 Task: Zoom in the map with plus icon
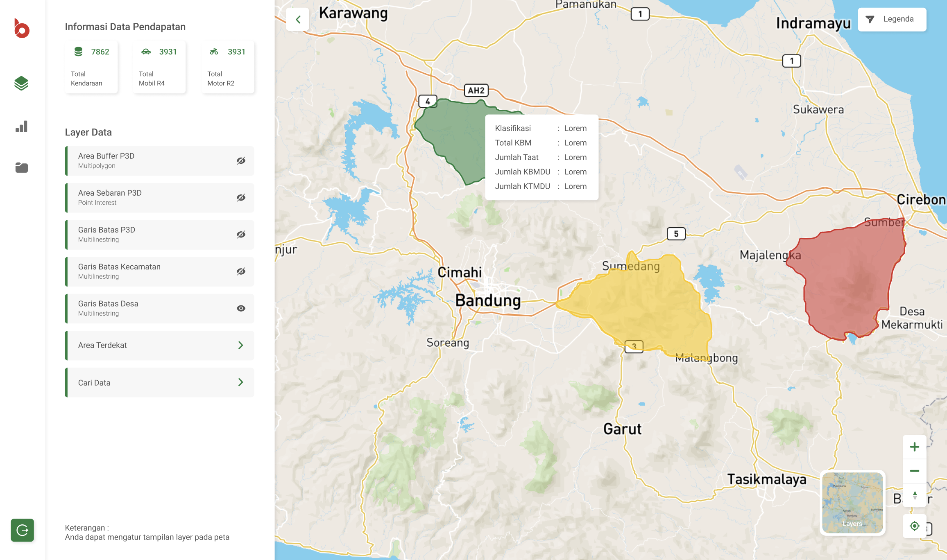pos(914,447)
